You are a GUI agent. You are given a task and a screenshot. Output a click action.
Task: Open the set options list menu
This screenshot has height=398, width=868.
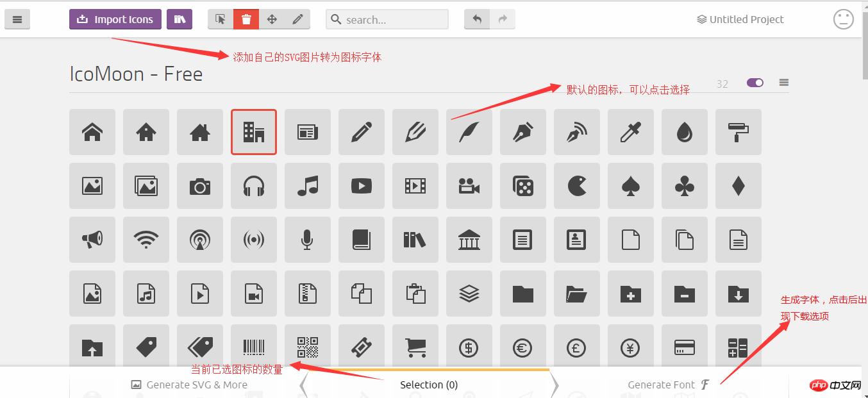coord(783,82)
